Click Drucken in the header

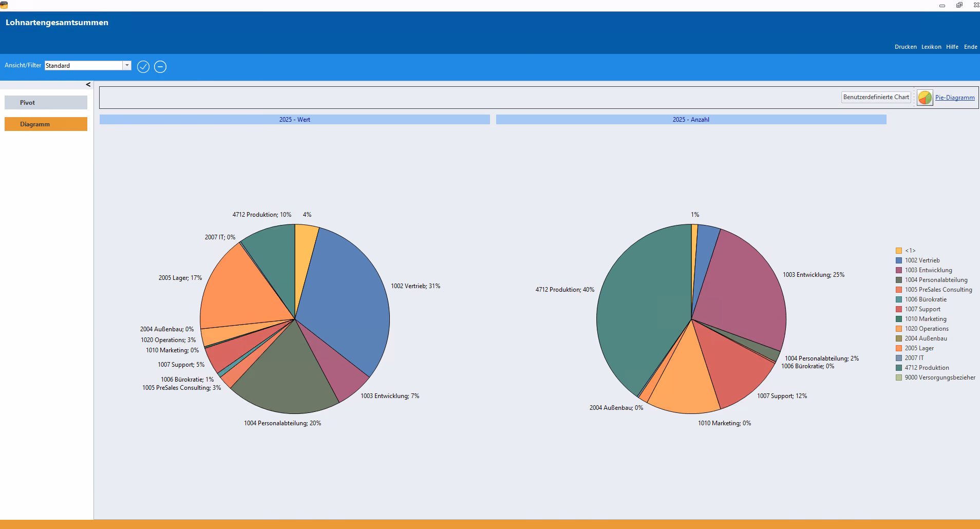pyautogui.click(x=906, y=47)
